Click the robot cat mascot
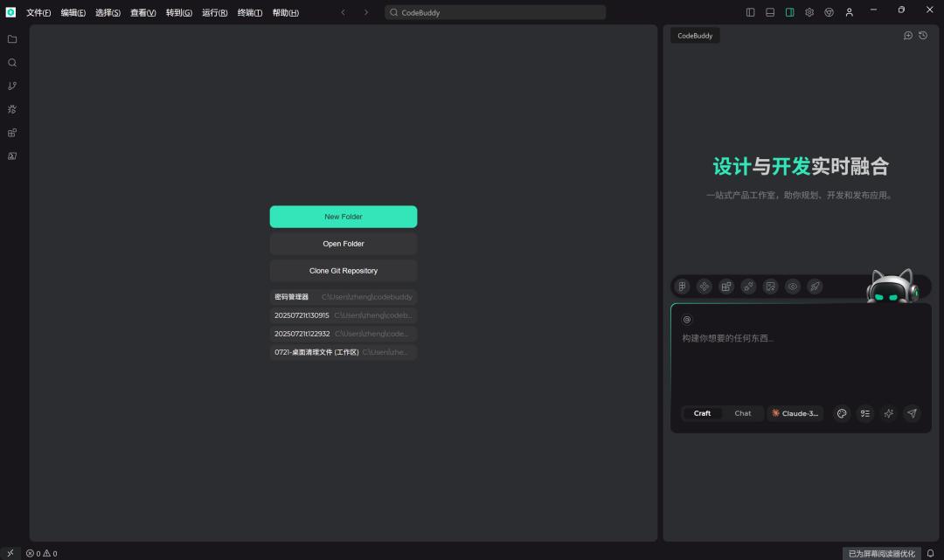This screenshot has width=944, height=560. pos(892,286)
